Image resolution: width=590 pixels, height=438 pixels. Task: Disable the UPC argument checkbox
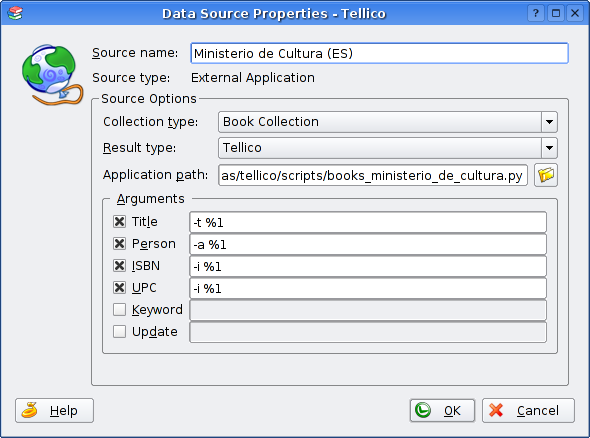pos(119,288)
